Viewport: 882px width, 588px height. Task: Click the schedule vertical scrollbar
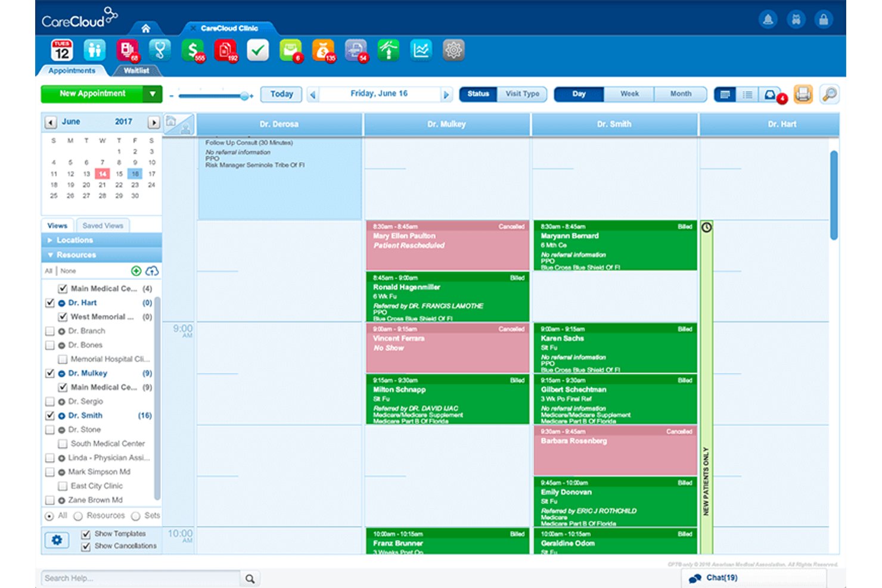click(834, 195)
